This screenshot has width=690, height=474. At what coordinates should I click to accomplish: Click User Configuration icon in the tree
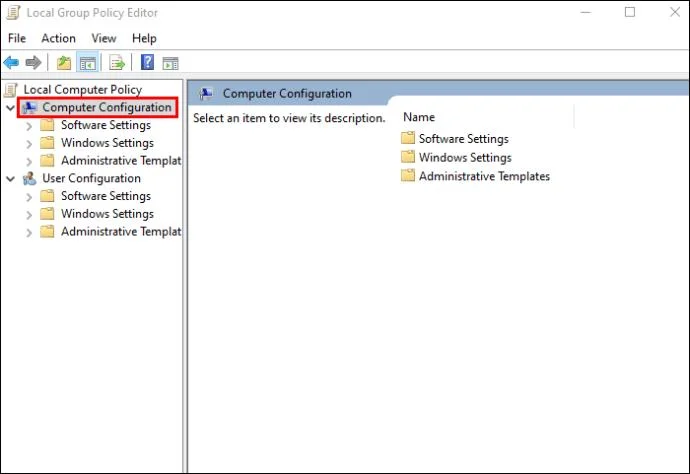[x=29, y=178]
